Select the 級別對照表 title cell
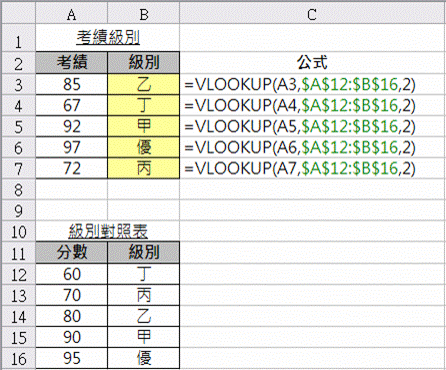 (x=108, y=231)
